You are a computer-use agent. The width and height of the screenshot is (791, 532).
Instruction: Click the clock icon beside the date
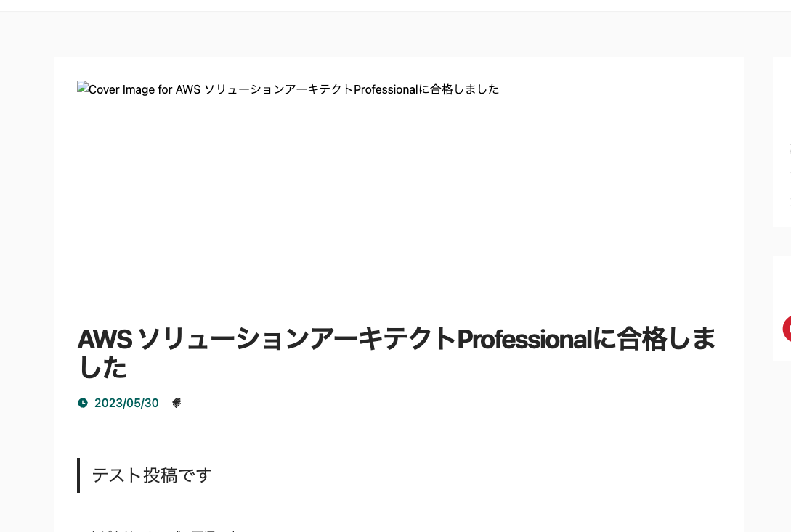(x=83, y=403)
